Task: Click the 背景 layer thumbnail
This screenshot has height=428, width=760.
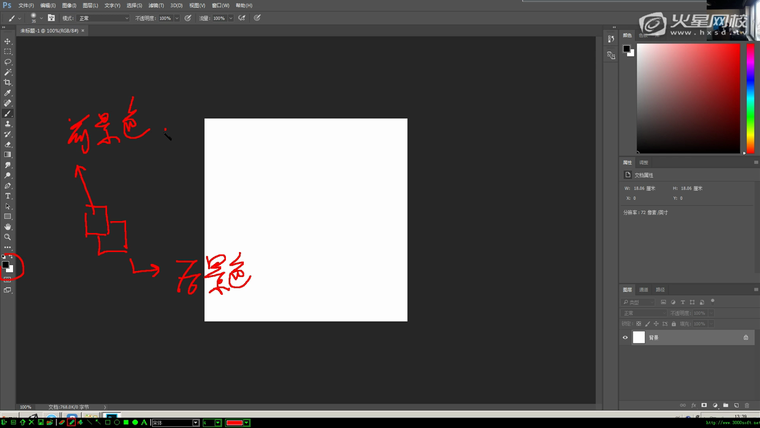Action: point(639,338)
